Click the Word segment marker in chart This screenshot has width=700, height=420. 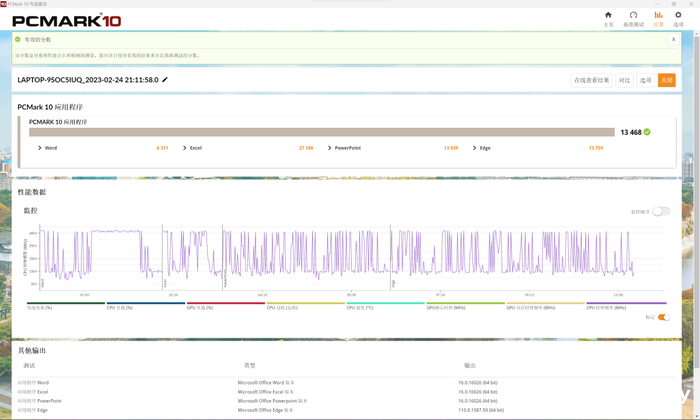42,283
